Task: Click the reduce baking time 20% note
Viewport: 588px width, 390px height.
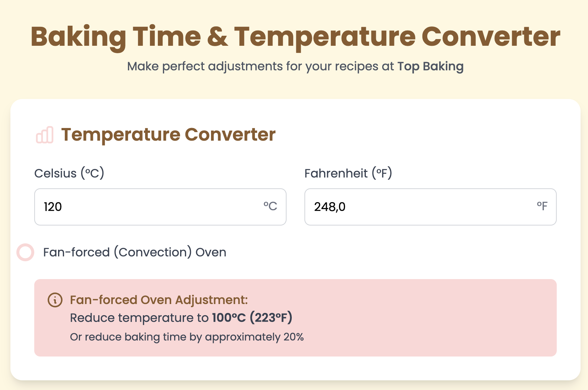Action: [187, 337]
